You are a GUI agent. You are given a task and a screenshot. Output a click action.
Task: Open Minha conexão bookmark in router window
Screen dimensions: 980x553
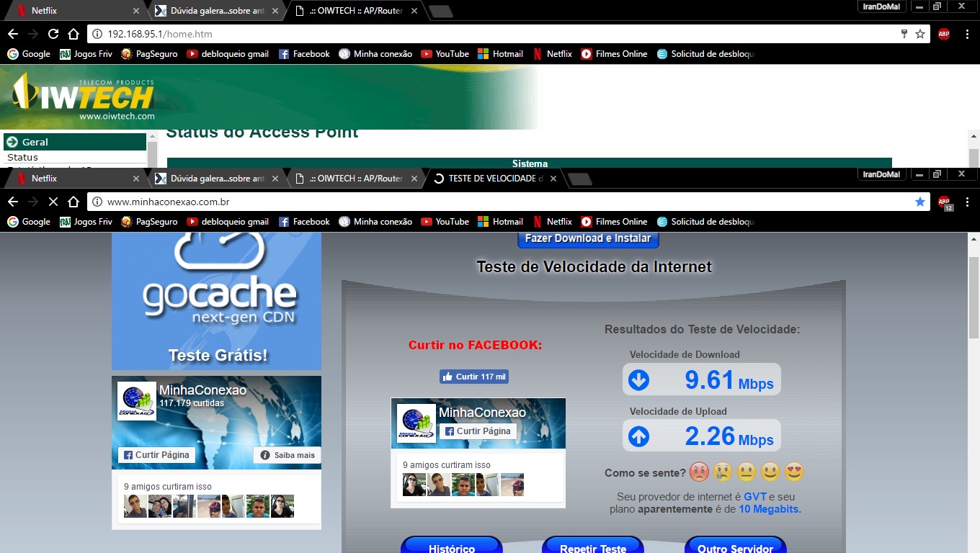(x=375, y=54)
